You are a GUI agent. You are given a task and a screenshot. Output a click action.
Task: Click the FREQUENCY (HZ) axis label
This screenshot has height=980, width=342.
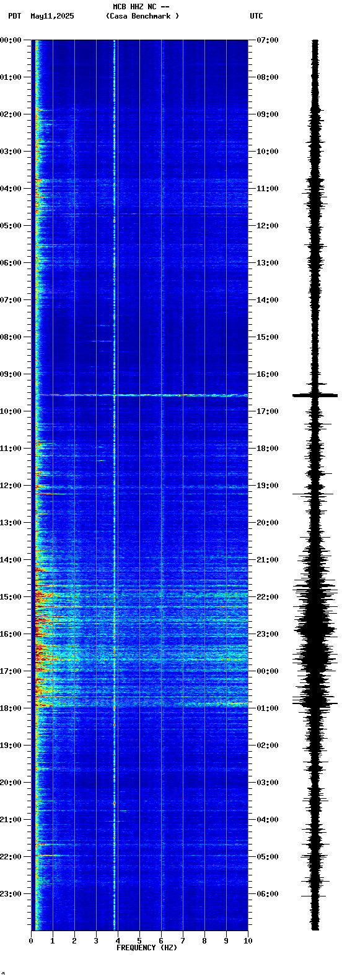click(x=147, y=948)
